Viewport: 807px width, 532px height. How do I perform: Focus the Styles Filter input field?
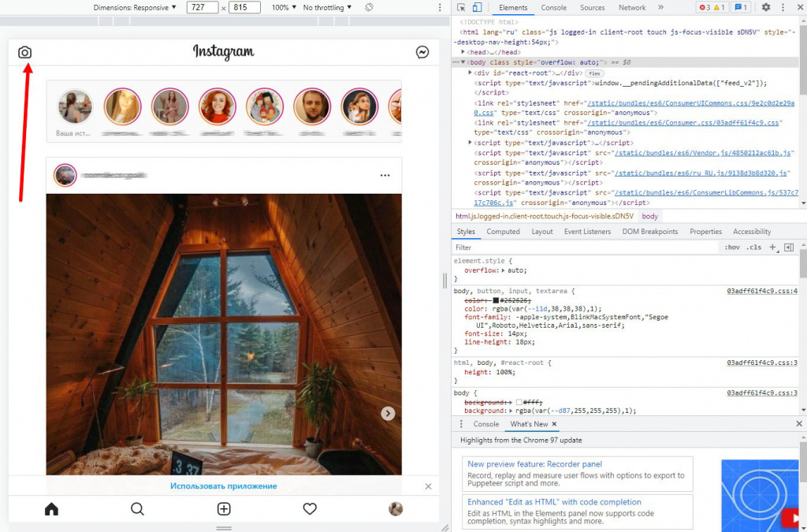tap(586, 247)
